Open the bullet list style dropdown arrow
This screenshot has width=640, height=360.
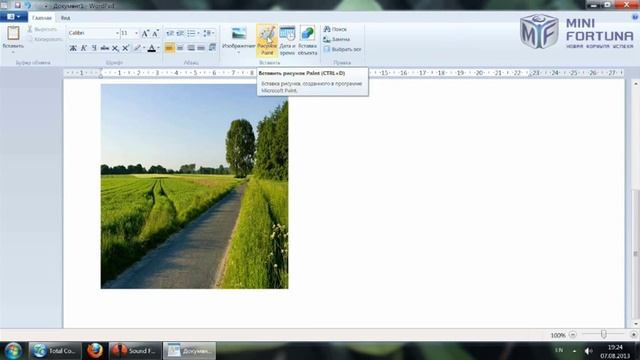point(198,33)
